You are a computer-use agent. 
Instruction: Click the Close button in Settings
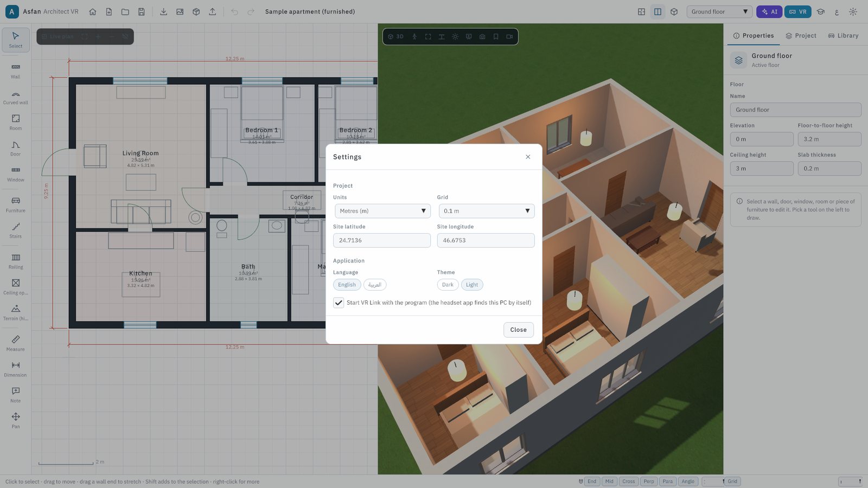(519, 330)
